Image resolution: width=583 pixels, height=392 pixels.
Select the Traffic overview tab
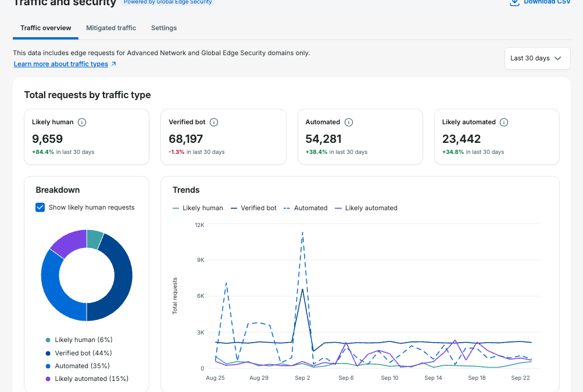coord(46,28)
